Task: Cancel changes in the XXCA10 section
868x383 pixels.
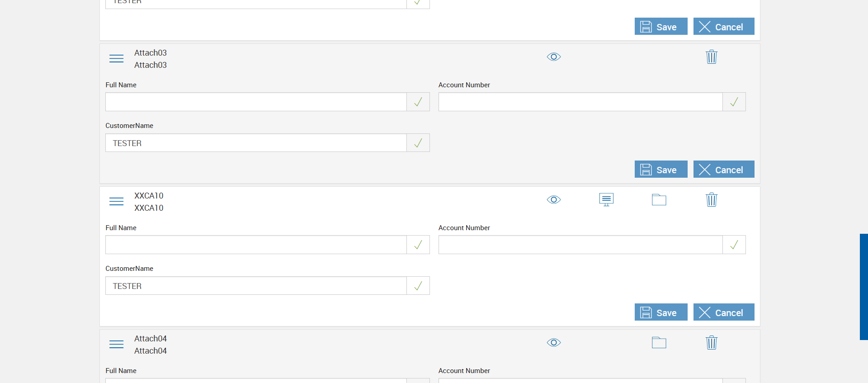Action: [723, 312]
